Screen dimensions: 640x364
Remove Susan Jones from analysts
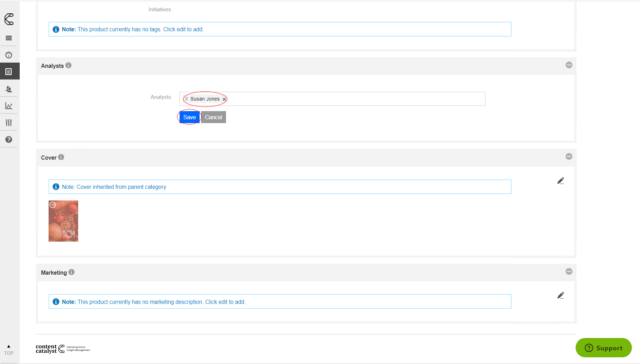click(x=224, y=100)
